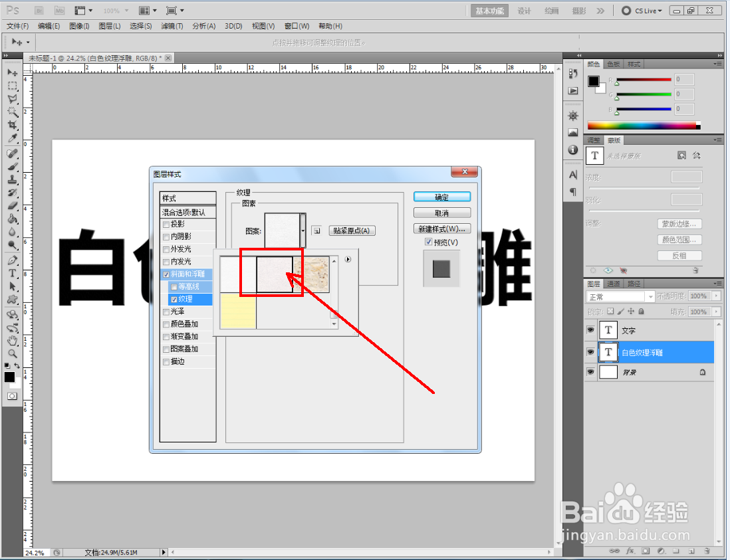
Task: Select the Paint Bucket tool
Action: pos(12,219)
